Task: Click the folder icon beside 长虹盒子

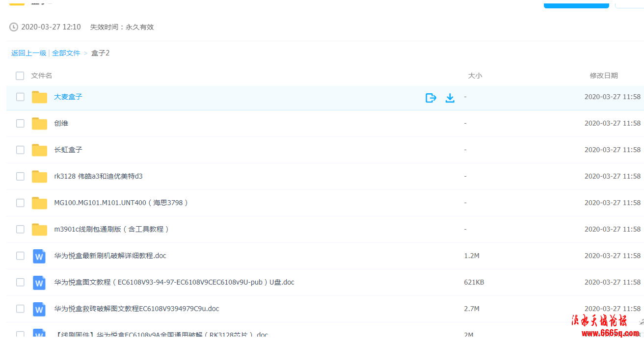Action: [x=39, y=150]
